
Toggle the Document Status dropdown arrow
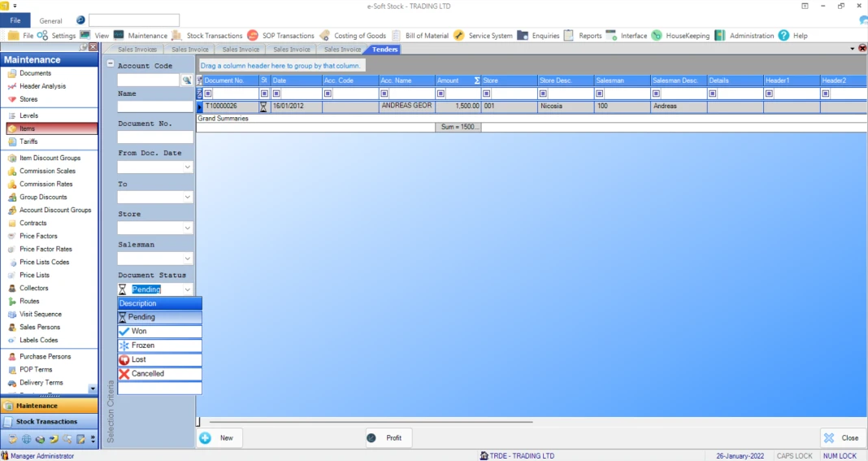click(x=188, y=289)
